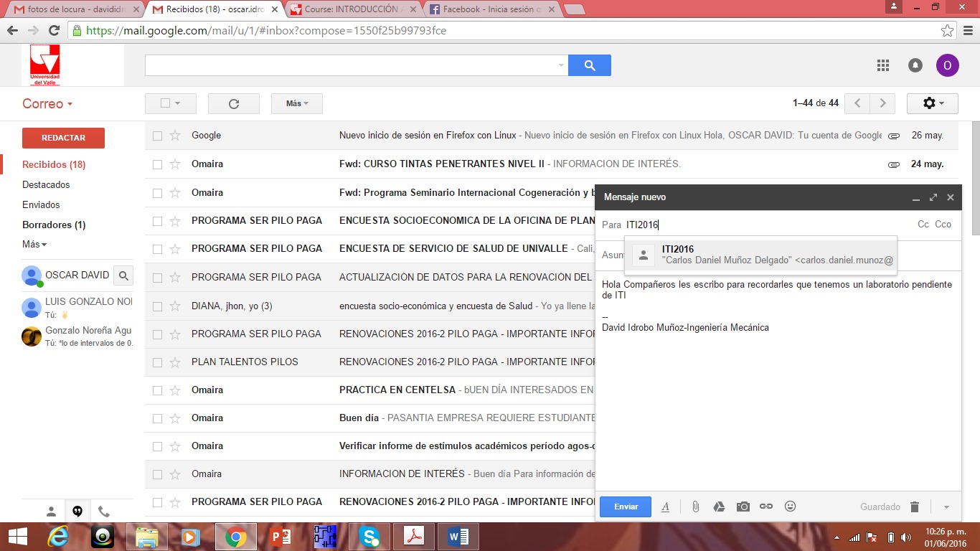
Task: Open the Borradores (1) folder
Action: click(54, 225)
